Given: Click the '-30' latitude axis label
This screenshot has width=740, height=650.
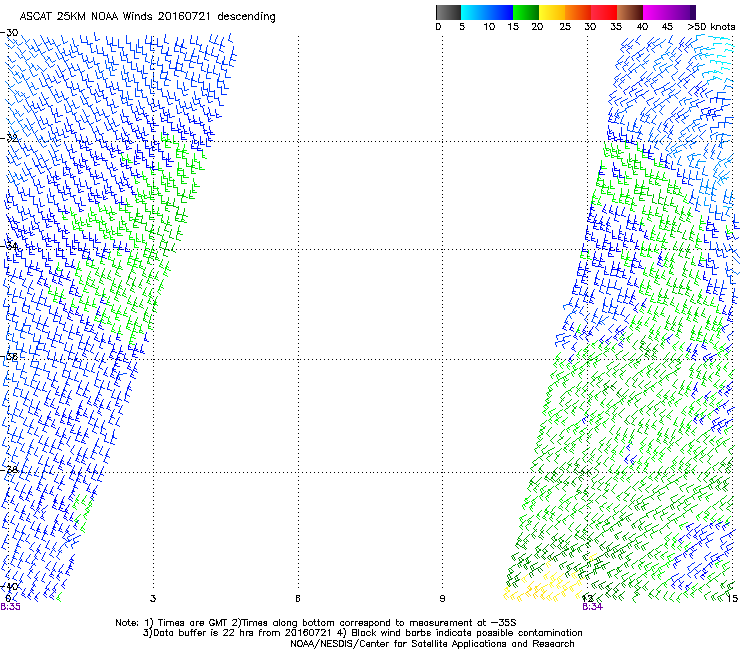Looking at the screenshot, I should [x=10, y=33].
